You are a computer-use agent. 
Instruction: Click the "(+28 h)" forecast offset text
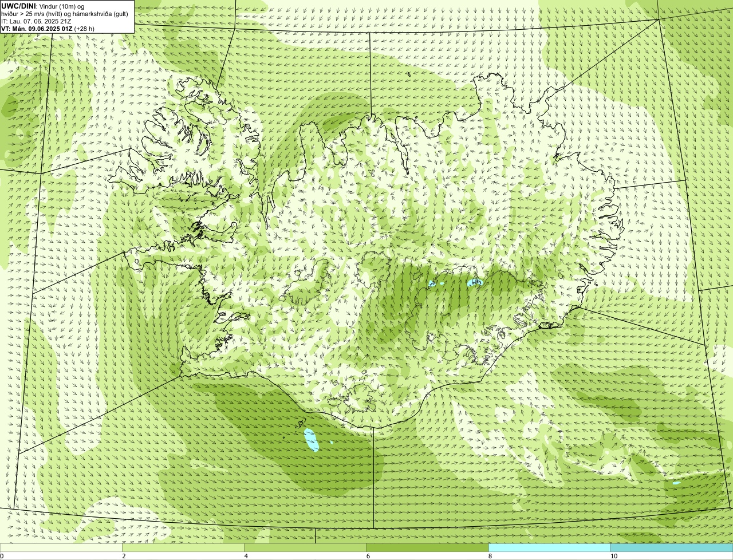point(84,28)
